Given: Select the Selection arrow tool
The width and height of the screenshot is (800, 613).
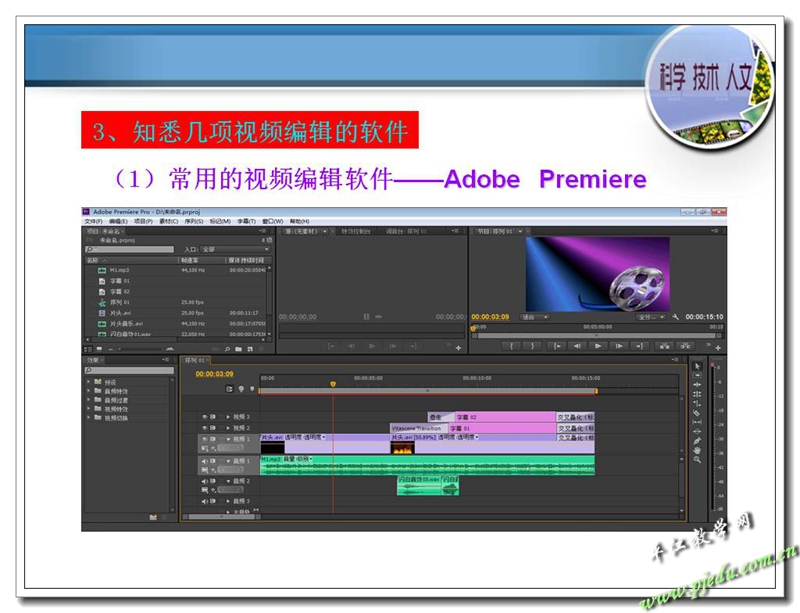Looking at the screenshot, I should click(x=697, y=366).
